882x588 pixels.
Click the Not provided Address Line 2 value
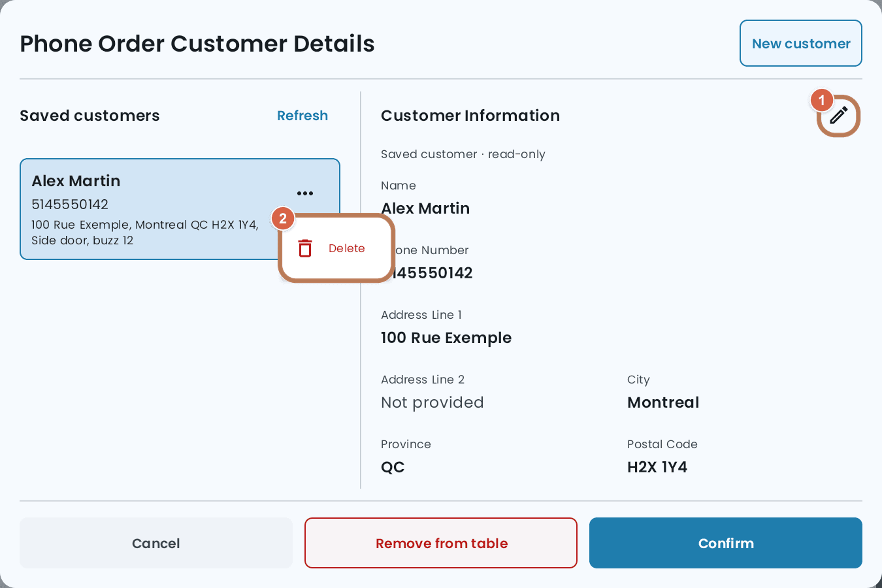click(433, 402)
